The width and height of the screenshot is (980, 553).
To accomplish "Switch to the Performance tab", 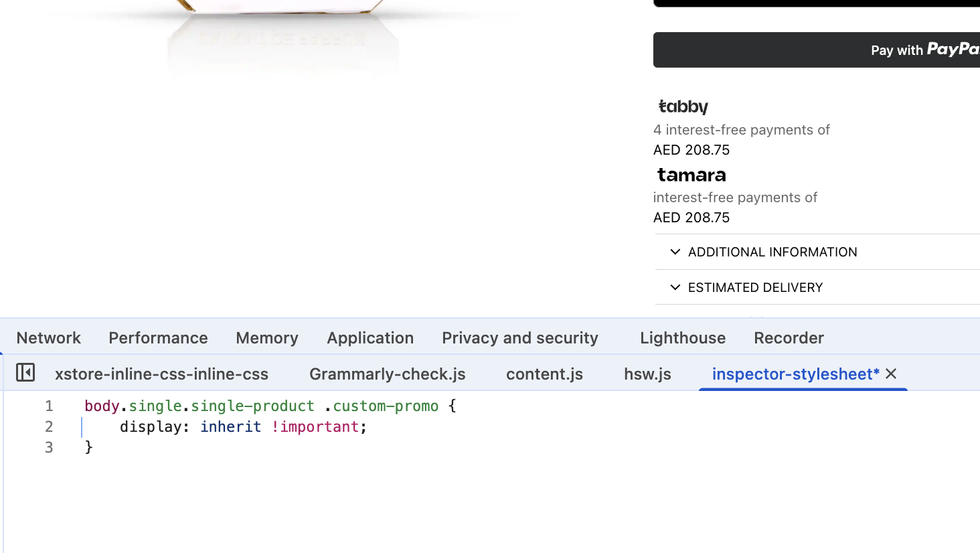I will pos(158,338).
